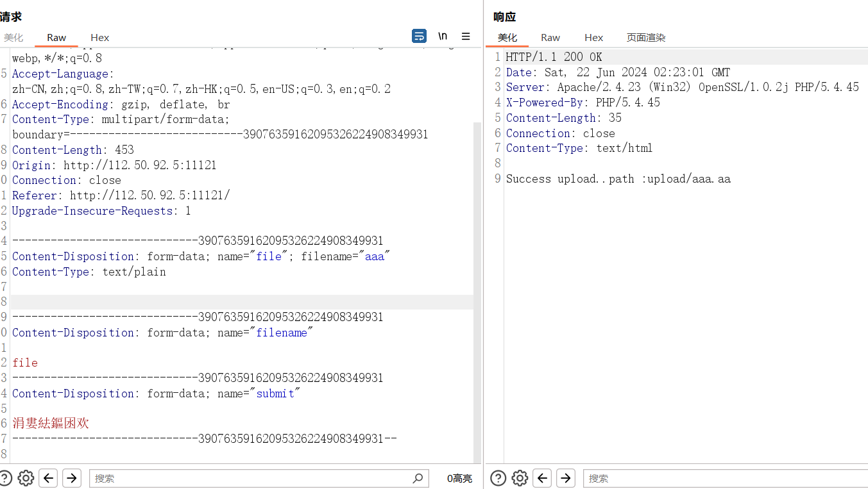Click the filename value "aaa" in request
The height and width of the screenshot is (489, 868).
point(375,256)
